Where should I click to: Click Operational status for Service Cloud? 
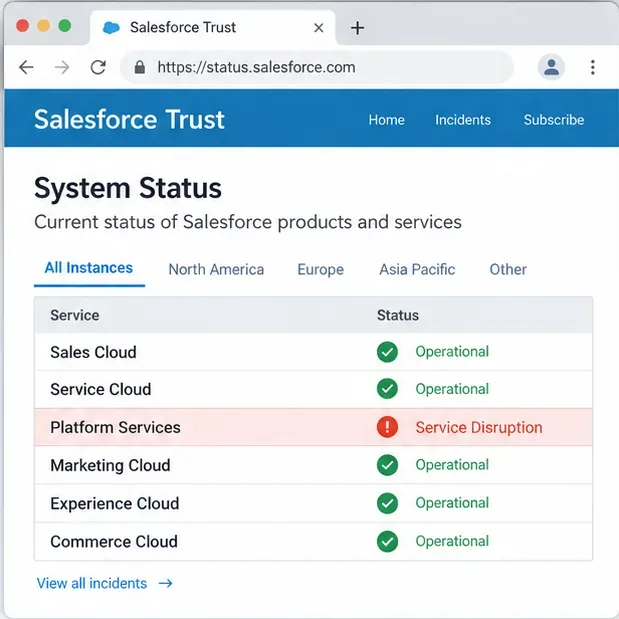(452, 389)
